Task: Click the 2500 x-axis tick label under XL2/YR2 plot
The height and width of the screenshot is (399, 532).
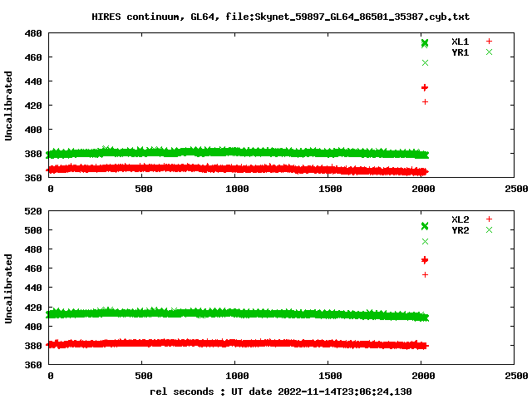Action: coord(516,376)
